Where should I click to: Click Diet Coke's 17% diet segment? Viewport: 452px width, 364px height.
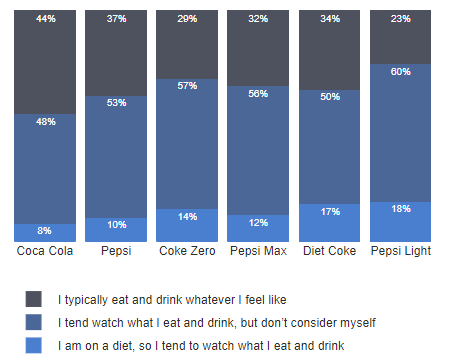pos(329,223)
